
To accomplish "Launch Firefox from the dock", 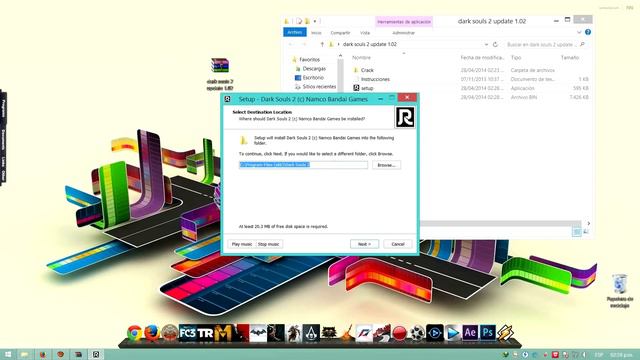I will tap(152, 333).
